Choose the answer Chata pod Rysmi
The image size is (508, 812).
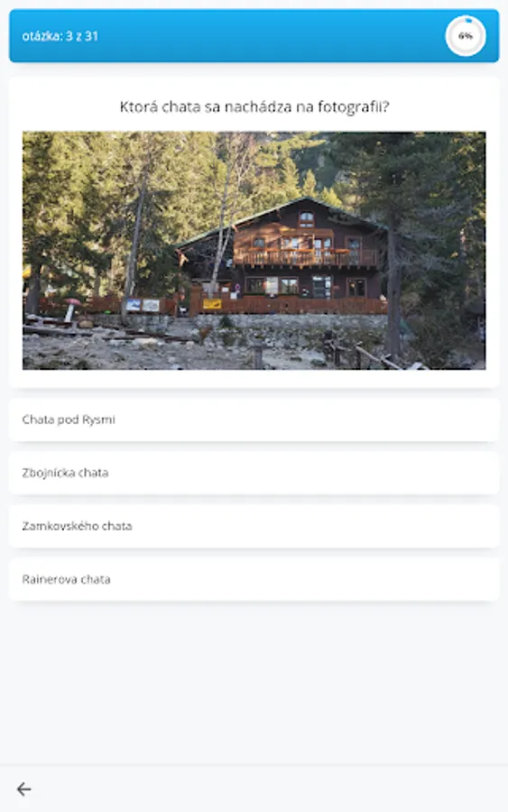click(254, 420)
